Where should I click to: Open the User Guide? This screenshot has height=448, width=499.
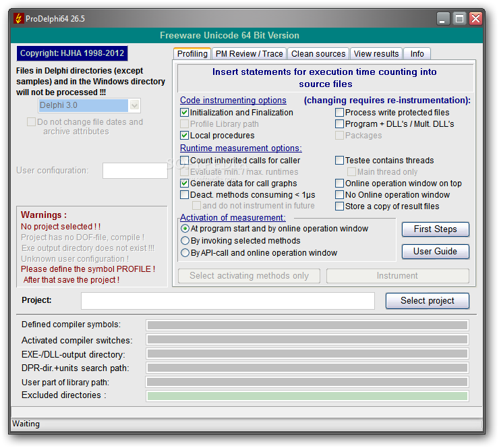point(436,252)
